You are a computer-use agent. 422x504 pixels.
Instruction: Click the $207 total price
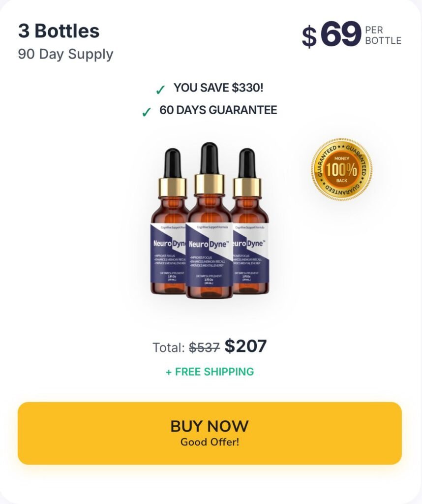(246, 346)
